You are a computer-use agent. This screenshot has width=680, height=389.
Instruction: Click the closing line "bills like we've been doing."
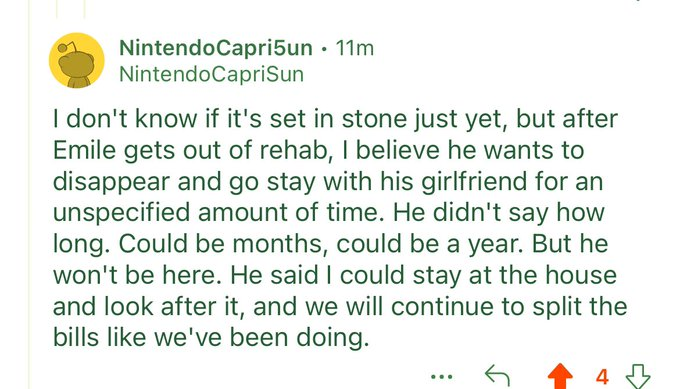point(211,337)
